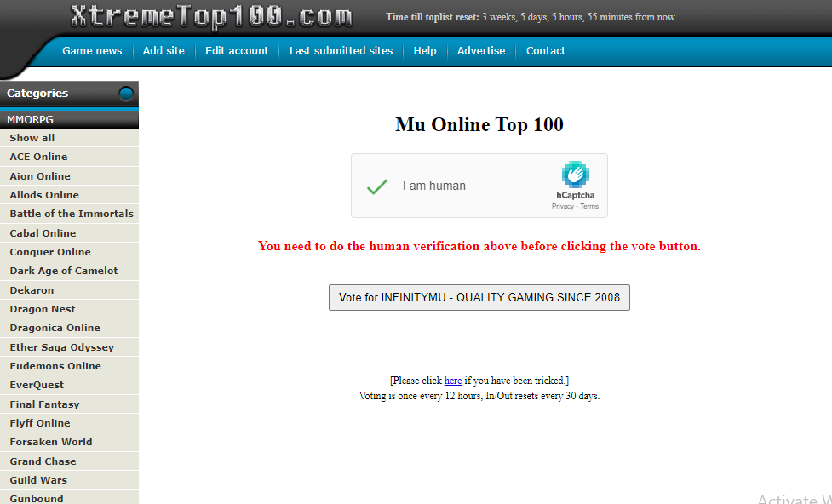Click the blue Categories circle button

click(x=126, y=94)
